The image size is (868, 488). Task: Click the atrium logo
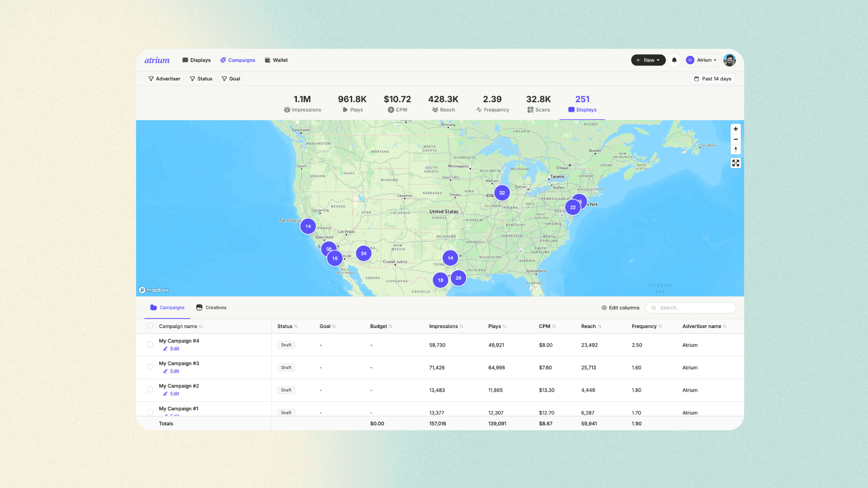pyautogui.click(x=157, y=60)
